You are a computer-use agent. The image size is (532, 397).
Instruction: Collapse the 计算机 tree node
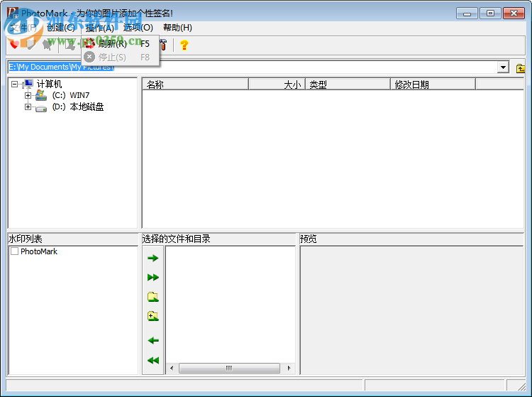click(x=14, y=84)
